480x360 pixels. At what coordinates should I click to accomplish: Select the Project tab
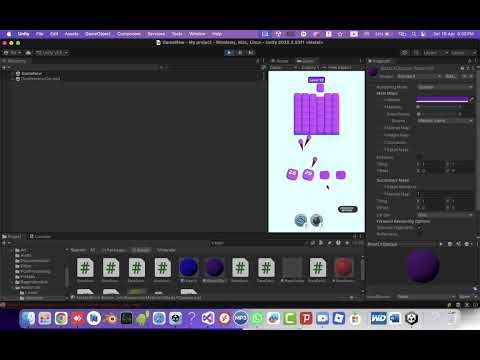[12, 236]
